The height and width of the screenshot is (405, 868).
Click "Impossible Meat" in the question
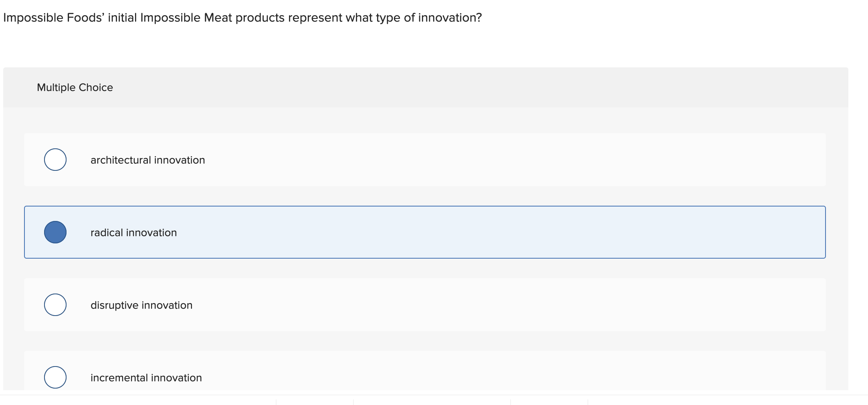point(186,18)
